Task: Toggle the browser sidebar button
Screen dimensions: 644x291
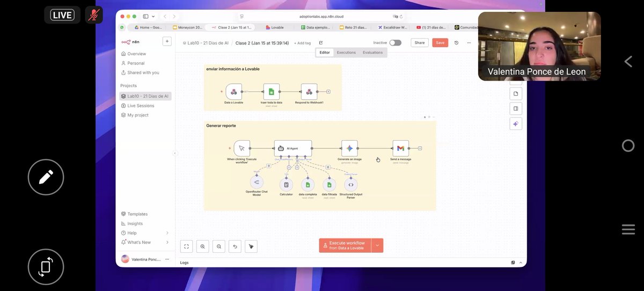Action: (145, 17)
